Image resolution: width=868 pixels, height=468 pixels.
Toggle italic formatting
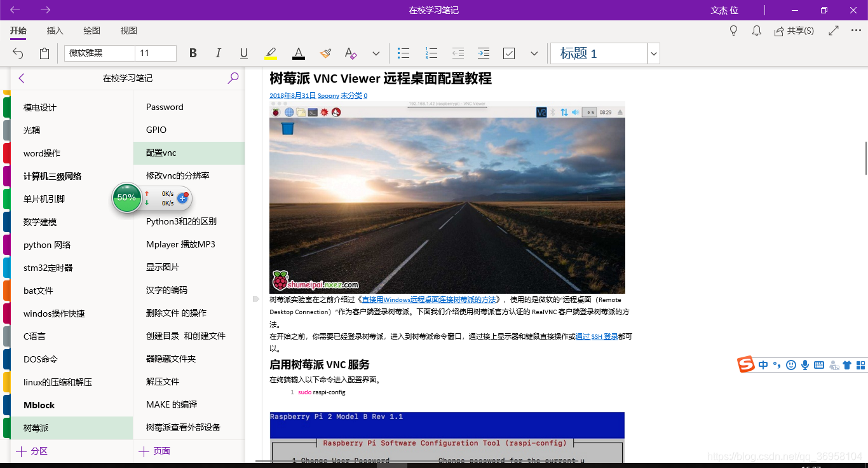[x=219, y=53]
